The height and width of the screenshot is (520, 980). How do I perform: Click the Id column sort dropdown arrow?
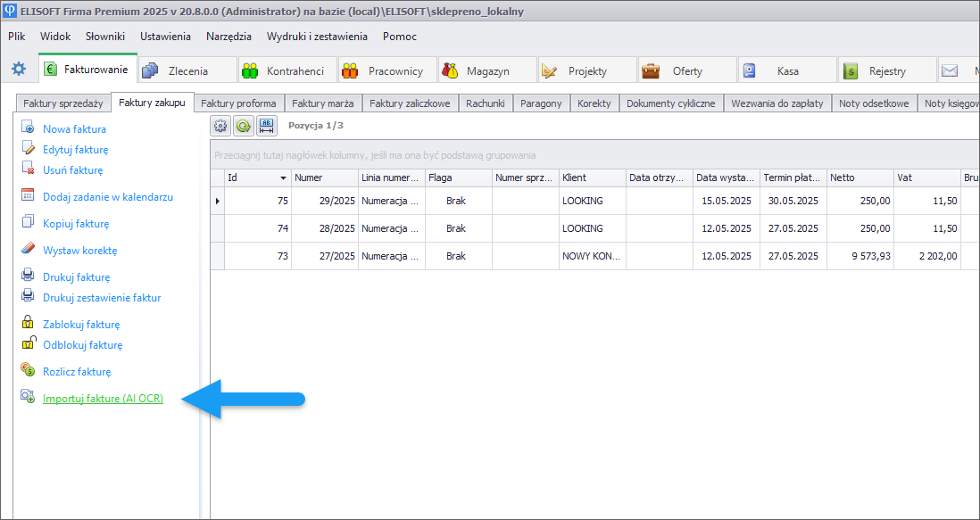283,177
